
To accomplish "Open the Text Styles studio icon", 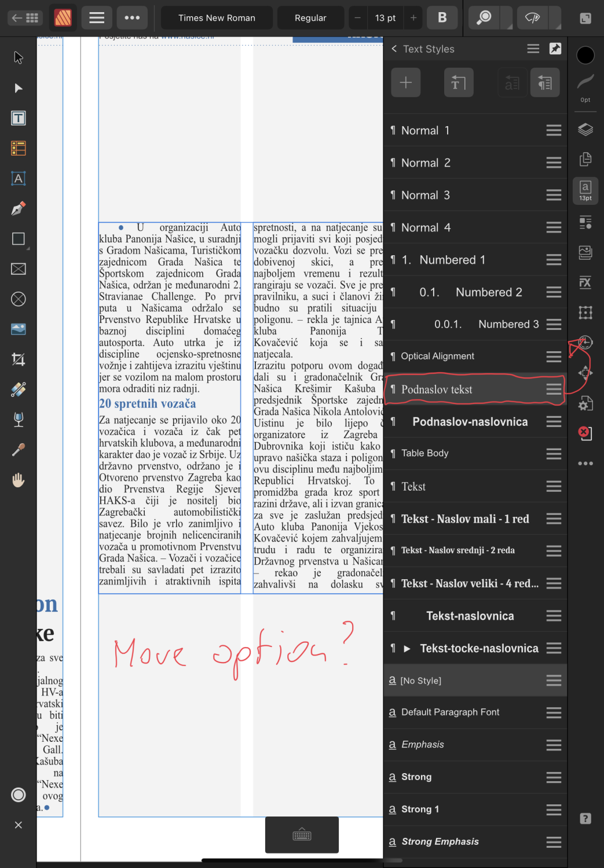I will 585,222.
